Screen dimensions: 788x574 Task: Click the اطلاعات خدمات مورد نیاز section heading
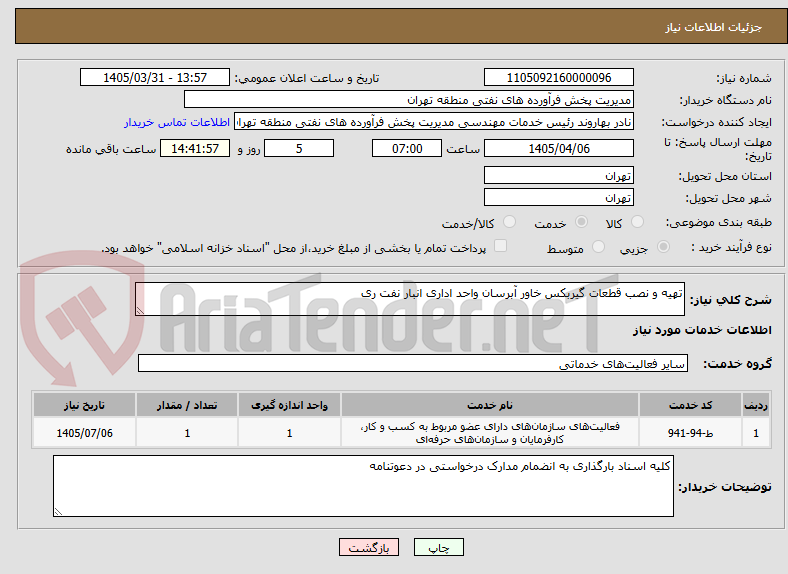[702, 330]
